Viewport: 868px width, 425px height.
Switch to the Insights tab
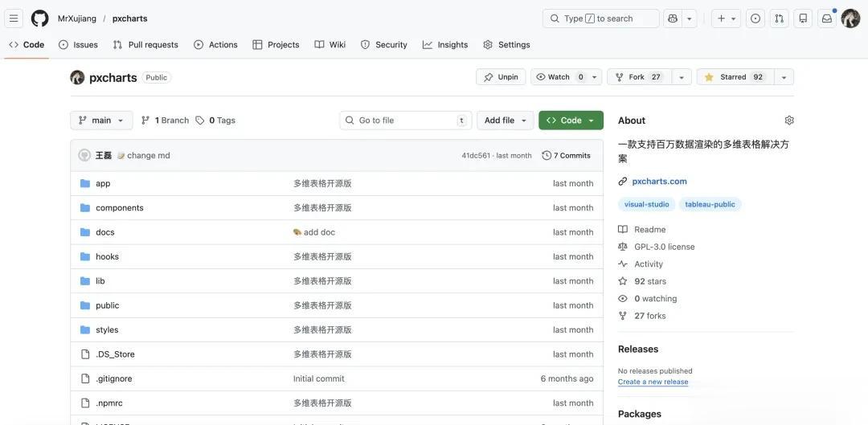point(445,45)
